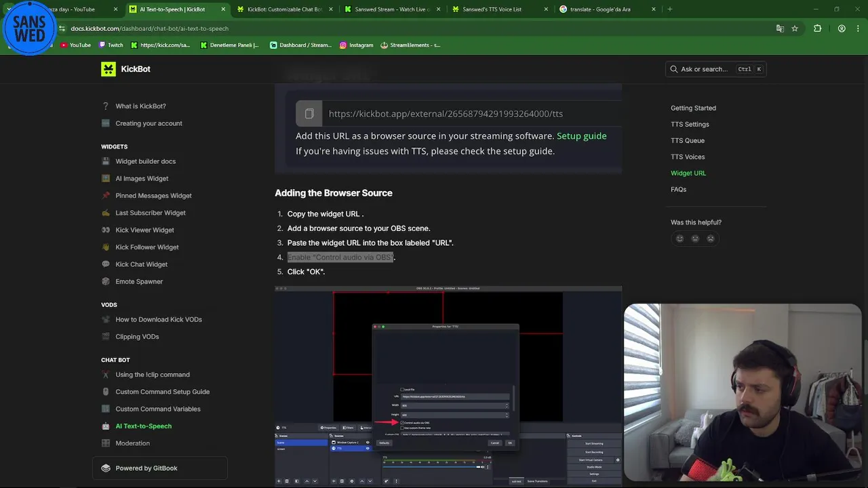Viewport: 868px width, 488px height.
Task: Open Last Subscriber Widget page
Action: [150, 213]
